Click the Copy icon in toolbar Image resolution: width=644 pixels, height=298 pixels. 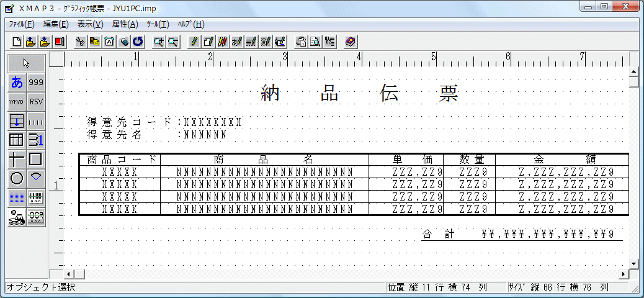(x=96, y=42)
